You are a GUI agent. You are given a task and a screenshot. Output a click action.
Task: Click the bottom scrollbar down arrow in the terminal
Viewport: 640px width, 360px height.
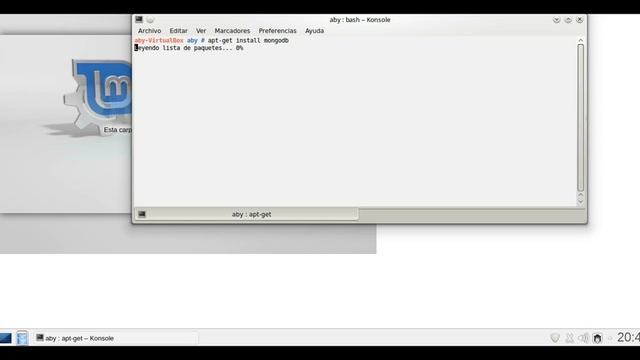point(580,202)
